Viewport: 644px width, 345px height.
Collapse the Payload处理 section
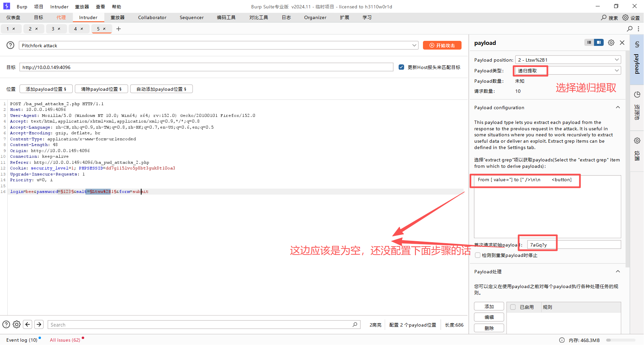point(618,271)
